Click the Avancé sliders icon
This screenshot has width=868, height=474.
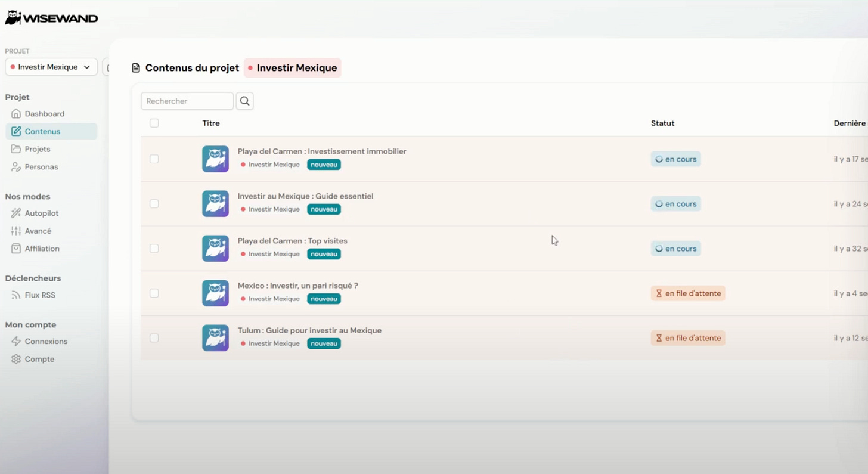tap(16, 231)
